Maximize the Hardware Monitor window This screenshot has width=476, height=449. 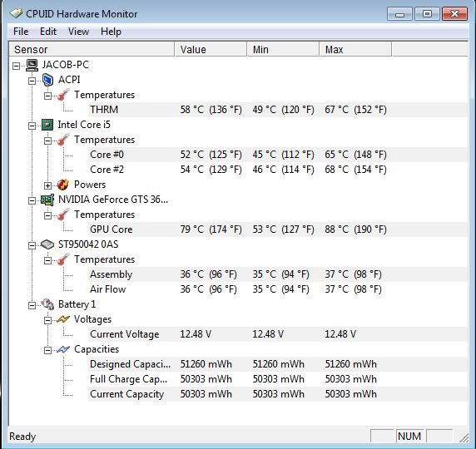click(x=427, y=14)
